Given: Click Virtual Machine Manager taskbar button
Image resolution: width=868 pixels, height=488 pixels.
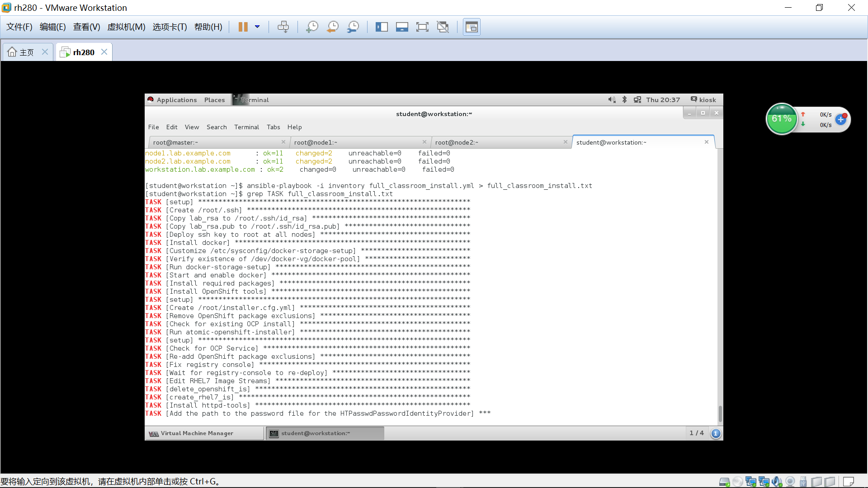Looking at the screenshot, I should point(197,433).
